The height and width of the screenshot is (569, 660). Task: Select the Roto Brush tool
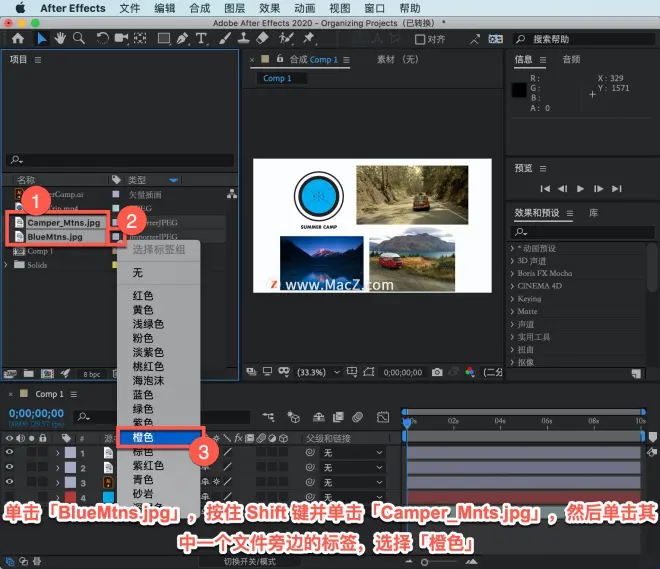tap(286, 39)
